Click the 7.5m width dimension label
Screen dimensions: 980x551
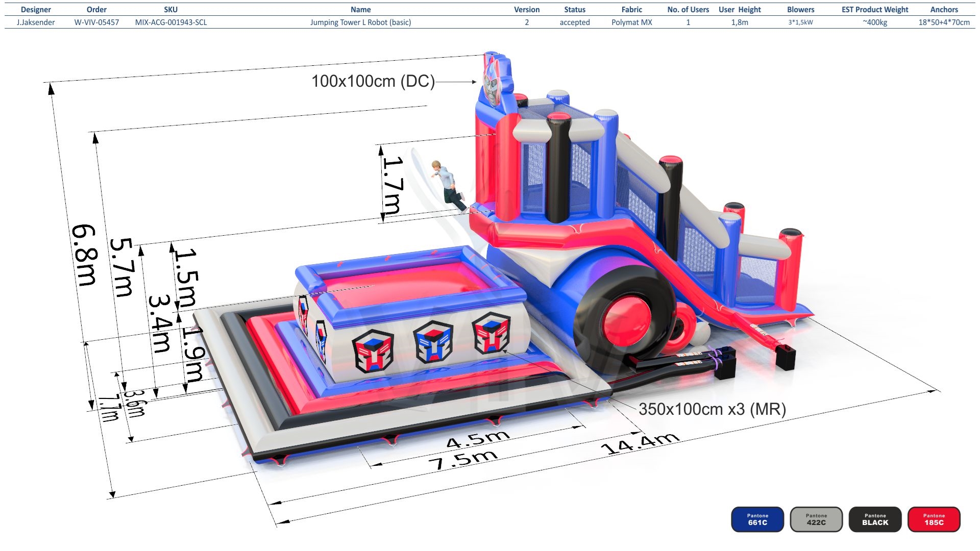coord(463,461)
